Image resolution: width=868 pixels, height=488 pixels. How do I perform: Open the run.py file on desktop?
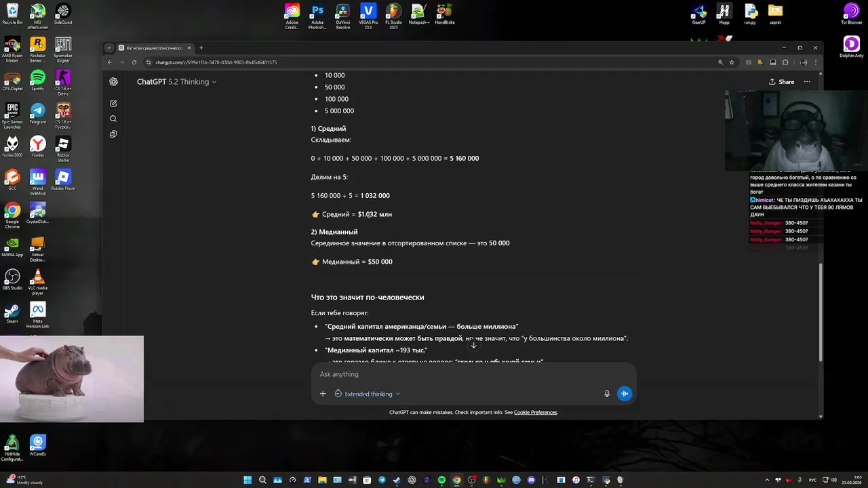(750, 14)
